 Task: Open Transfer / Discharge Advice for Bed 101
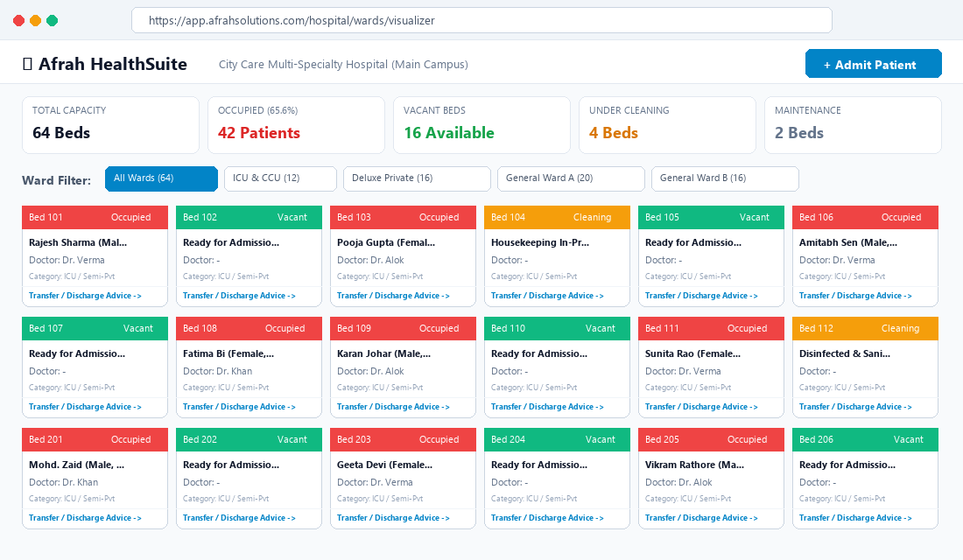pyautogui.click(x=86, y=296)
